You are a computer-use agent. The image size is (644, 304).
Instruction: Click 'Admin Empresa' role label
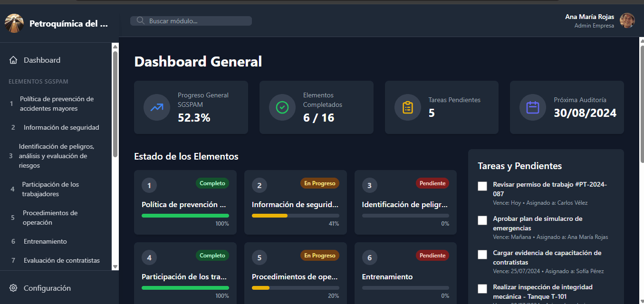pos(594,26)
